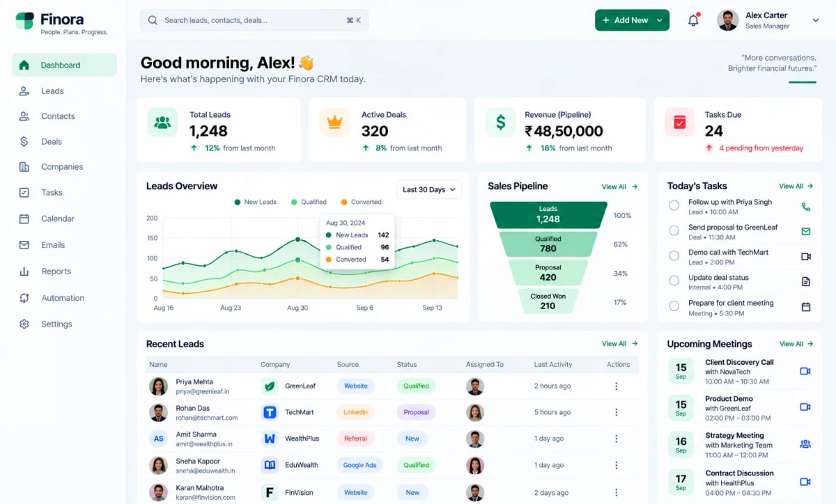Click the Closed Won 210 funnel stage

tap(548, 301)
